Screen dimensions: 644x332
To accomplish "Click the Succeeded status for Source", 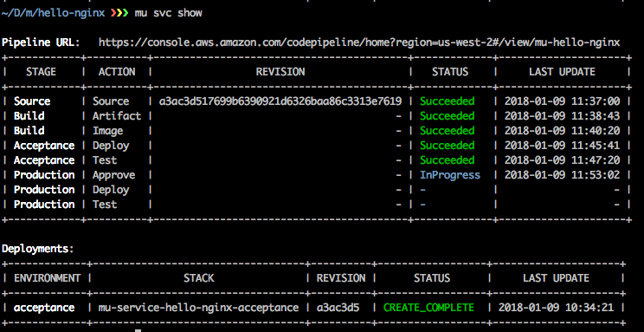I will point(447,101).
